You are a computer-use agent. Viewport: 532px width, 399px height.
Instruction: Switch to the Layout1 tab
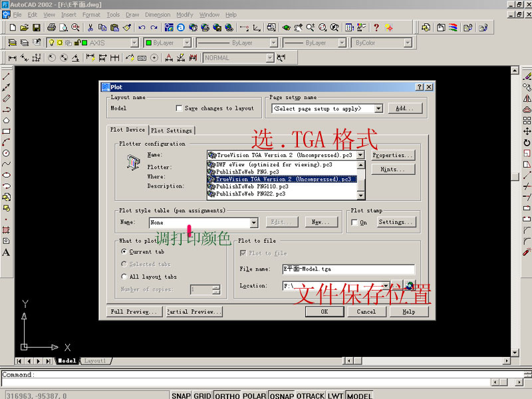click(95, 360)
